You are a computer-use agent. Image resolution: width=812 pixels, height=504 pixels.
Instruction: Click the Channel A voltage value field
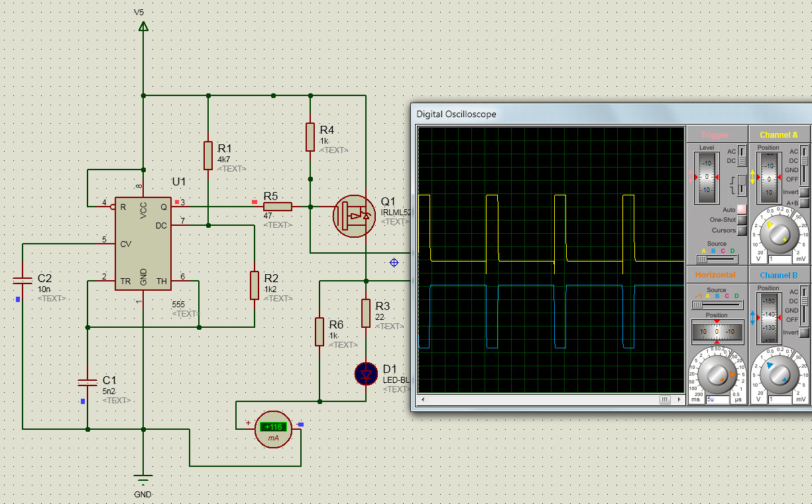tap(780, 259)
